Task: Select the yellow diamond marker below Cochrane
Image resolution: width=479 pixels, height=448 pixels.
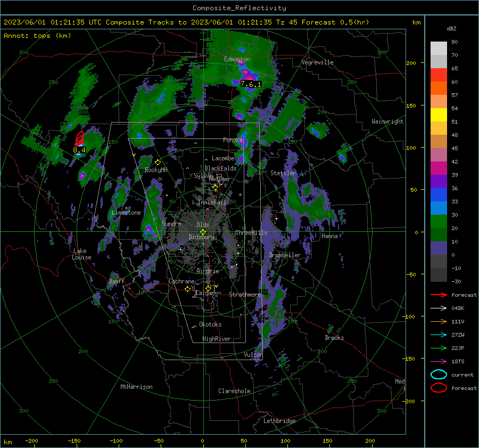Action: click(187, 289)
